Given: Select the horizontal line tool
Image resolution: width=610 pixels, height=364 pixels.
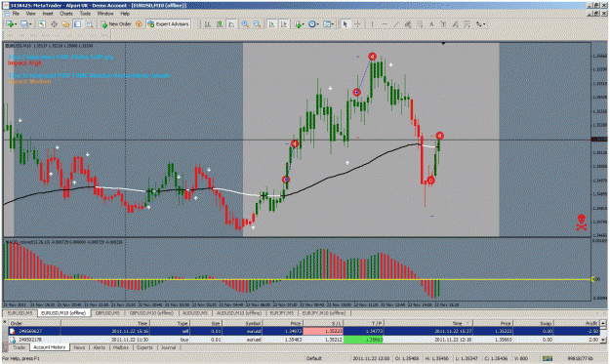Looking at the screenshot, I should pos(385,24).
